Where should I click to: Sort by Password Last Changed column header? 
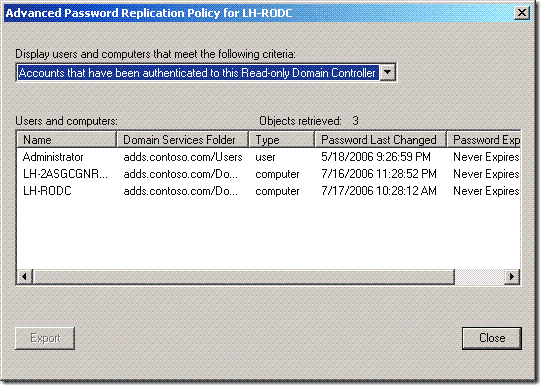click(381, 140)
